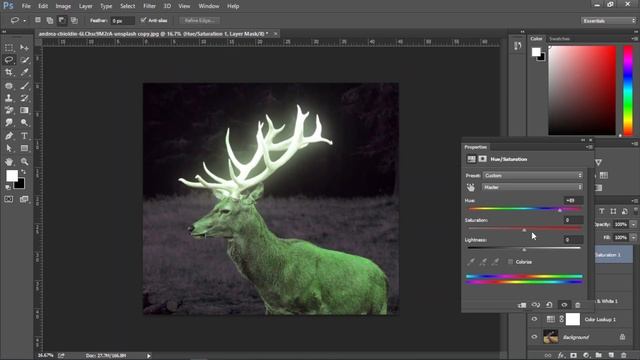Click the Create New Layer icon
The width and height of the screenshot is (640, 360).
[x=611, y=356]
